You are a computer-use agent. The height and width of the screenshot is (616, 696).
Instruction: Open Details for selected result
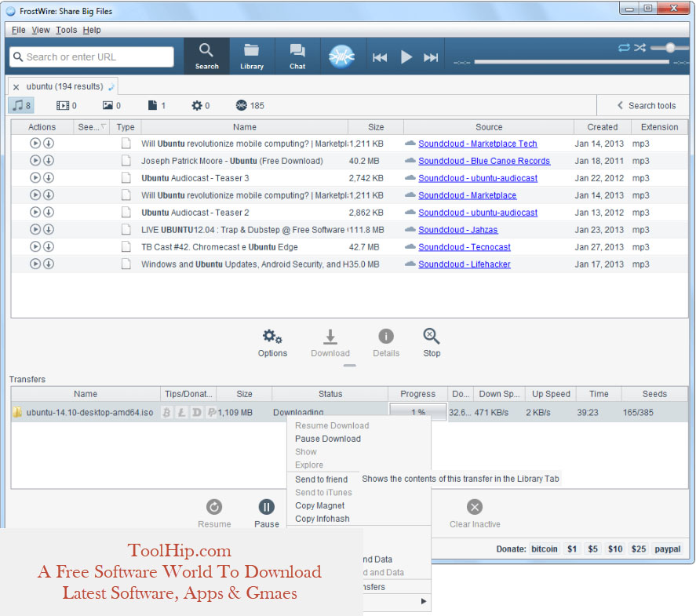386,343
